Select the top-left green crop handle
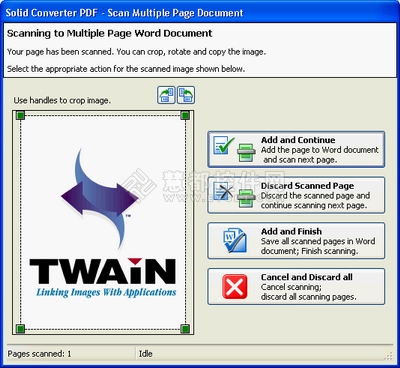Viewport: 400px width, 368px height. pos(20,115)
